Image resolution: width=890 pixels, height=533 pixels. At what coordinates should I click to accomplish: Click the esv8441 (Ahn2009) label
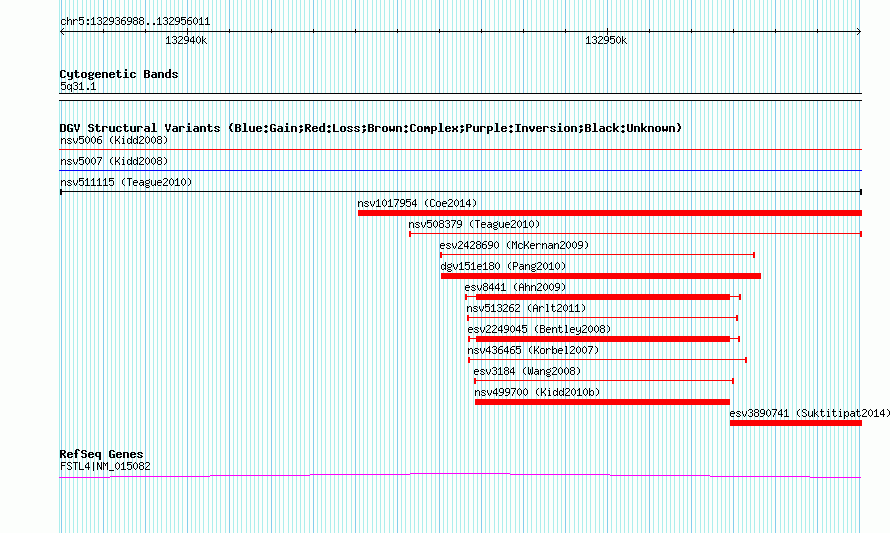pos(515,287)
